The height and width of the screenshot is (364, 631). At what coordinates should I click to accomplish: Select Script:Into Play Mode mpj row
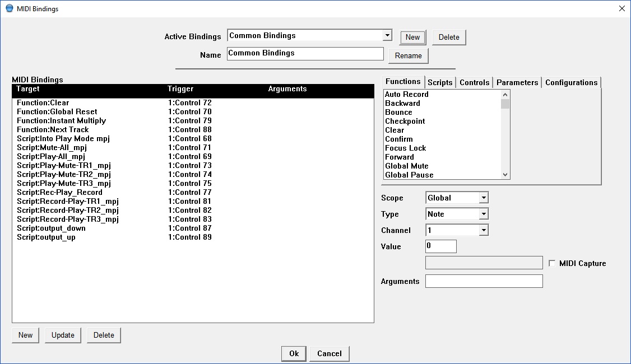point(193,139)
